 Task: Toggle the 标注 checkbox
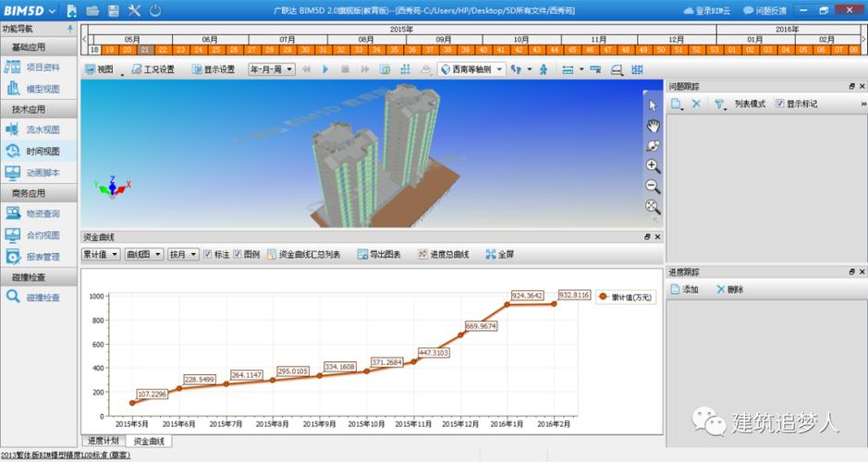coord(208,254)
